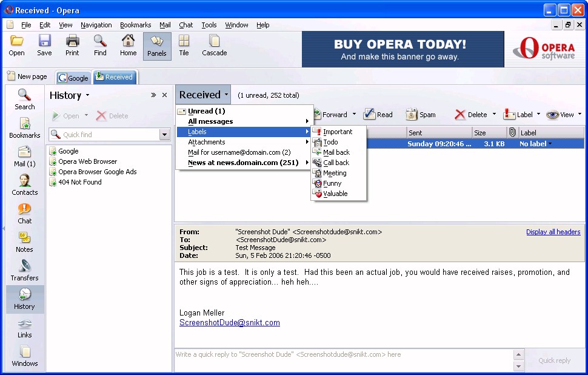588x375 pixels.
Task: Open the Links panel icon
Action: point(25,328)
